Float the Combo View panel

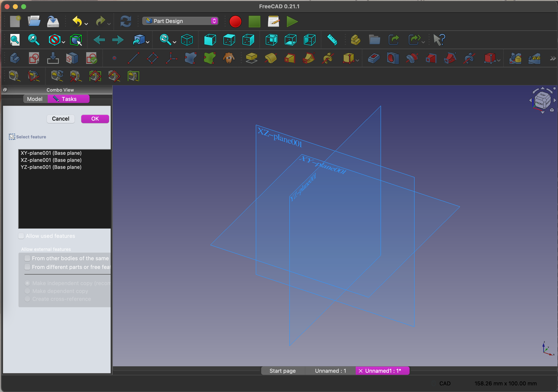coord(5,90)
